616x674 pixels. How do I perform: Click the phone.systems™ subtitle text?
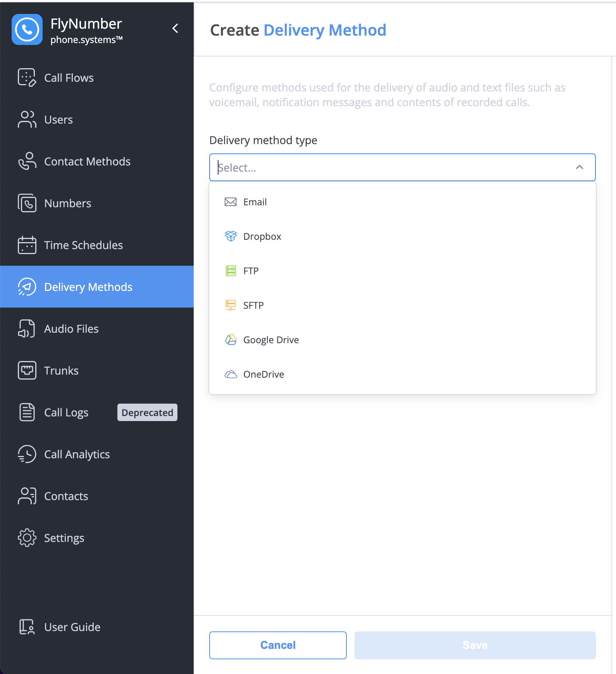86,40
